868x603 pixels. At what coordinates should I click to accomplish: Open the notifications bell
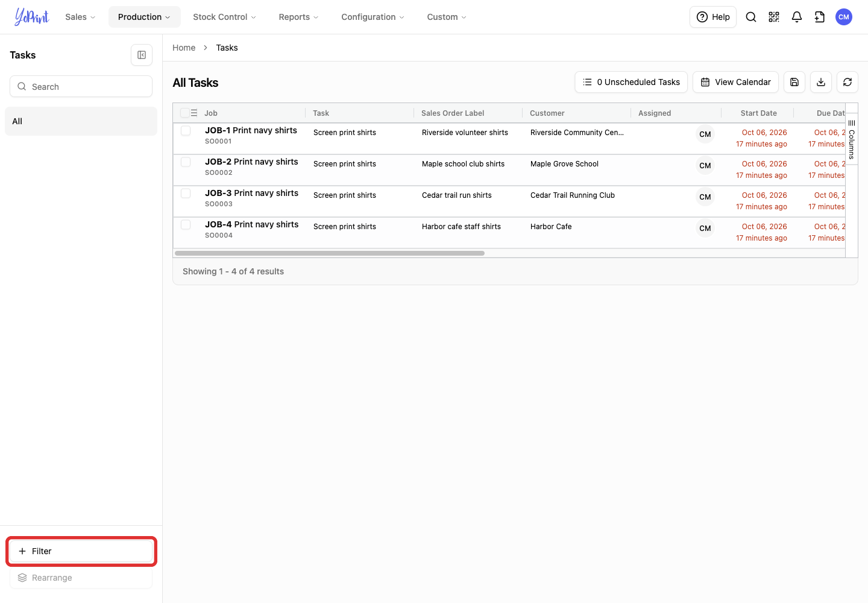pos(797,17)
